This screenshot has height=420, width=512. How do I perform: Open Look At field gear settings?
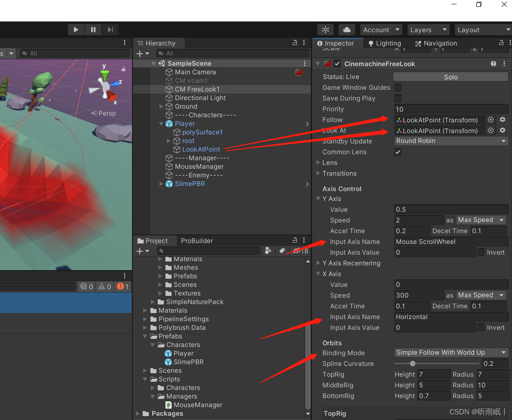[x=503, y=131]
